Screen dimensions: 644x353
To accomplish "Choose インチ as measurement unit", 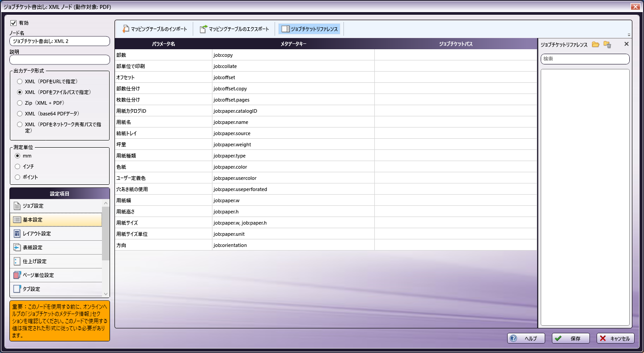I will pos(17,166).
